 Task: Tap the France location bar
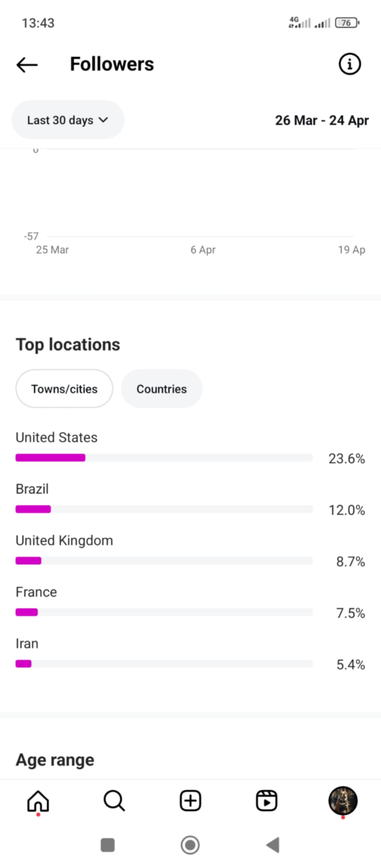(164, 612)
